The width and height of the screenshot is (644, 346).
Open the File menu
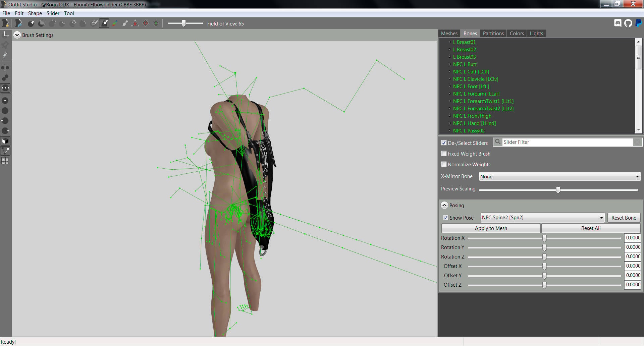(x=6, y=13)
